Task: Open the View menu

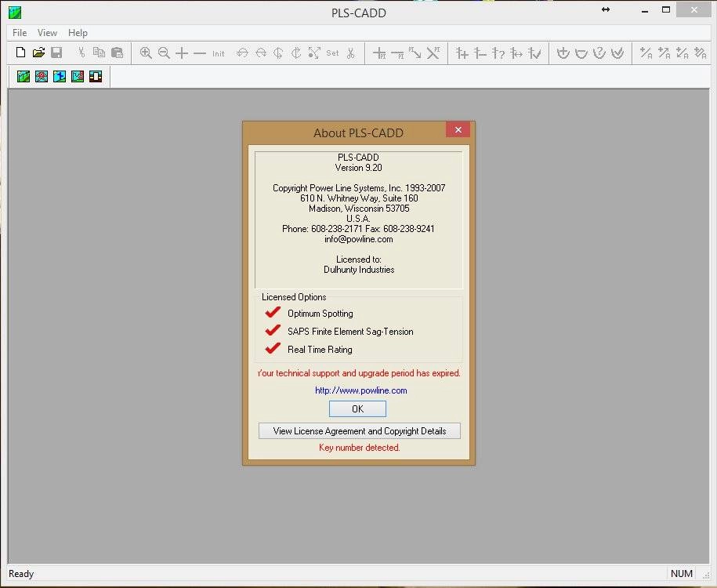Action: pos(47,33)
